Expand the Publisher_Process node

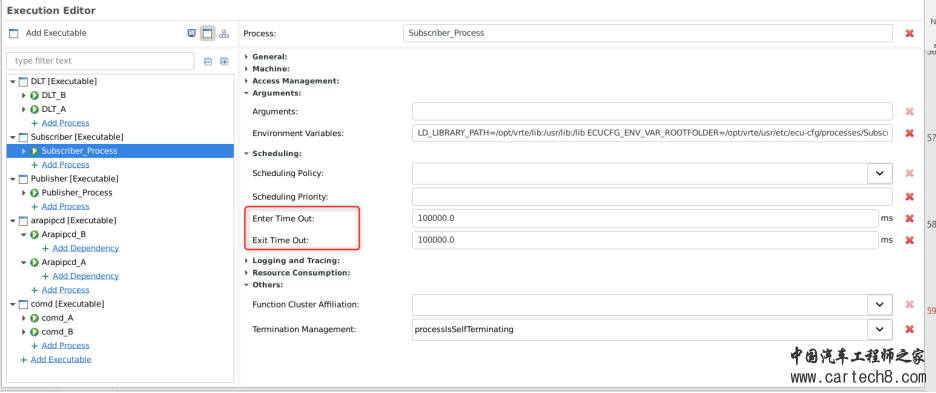coord(24,193)
